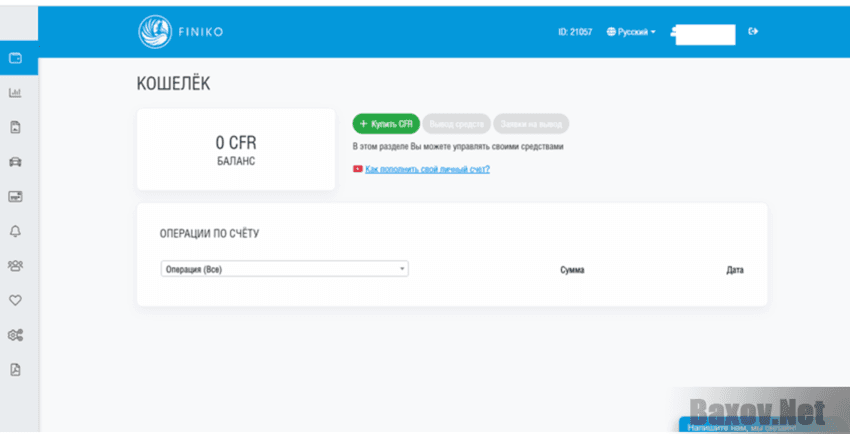Expand the Русский language dropdown

[631, 32]
